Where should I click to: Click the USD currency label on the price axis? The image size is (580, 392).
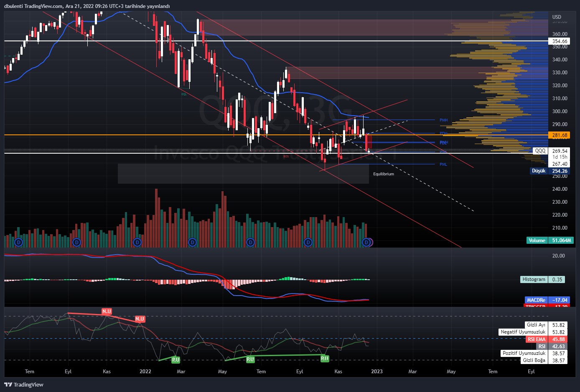coord(557,17)
